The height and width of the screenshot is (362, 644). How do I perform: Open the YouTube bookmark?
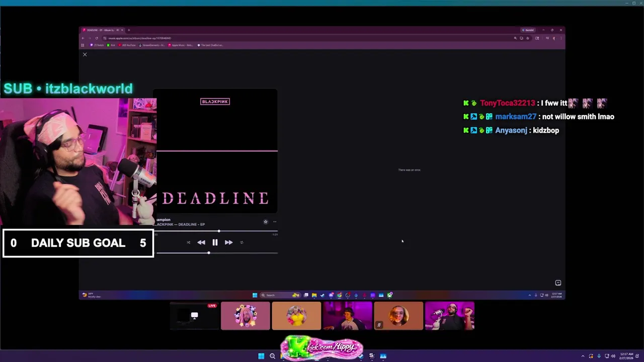[127, 45]
